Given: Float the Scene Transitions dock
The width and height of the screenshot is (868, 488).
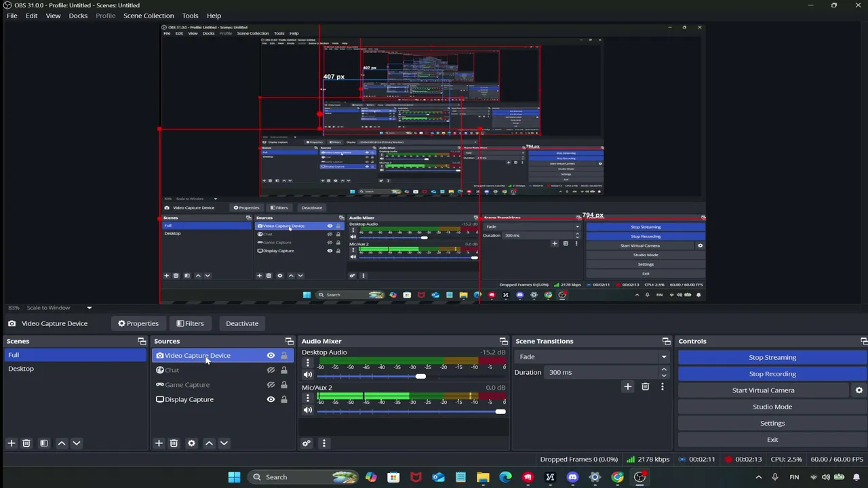Looking at the screenshot, I should [x=666, y=341].
